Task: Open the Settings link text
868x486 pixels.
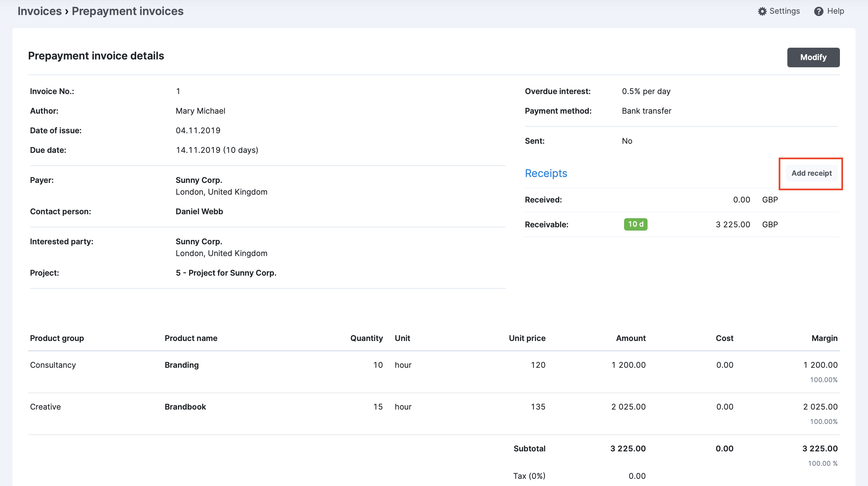Action: [784, 11]
